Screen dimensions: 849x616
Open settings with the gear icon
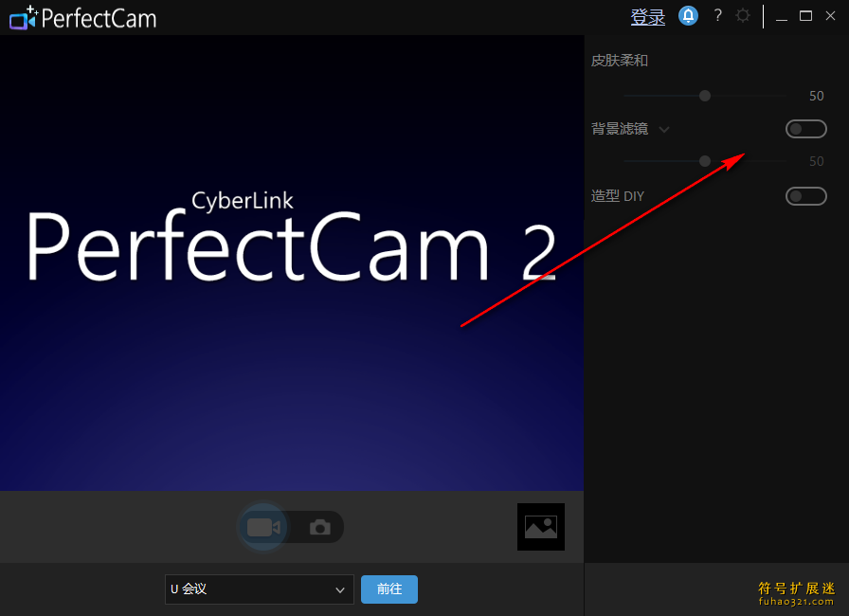coord(743,16)
